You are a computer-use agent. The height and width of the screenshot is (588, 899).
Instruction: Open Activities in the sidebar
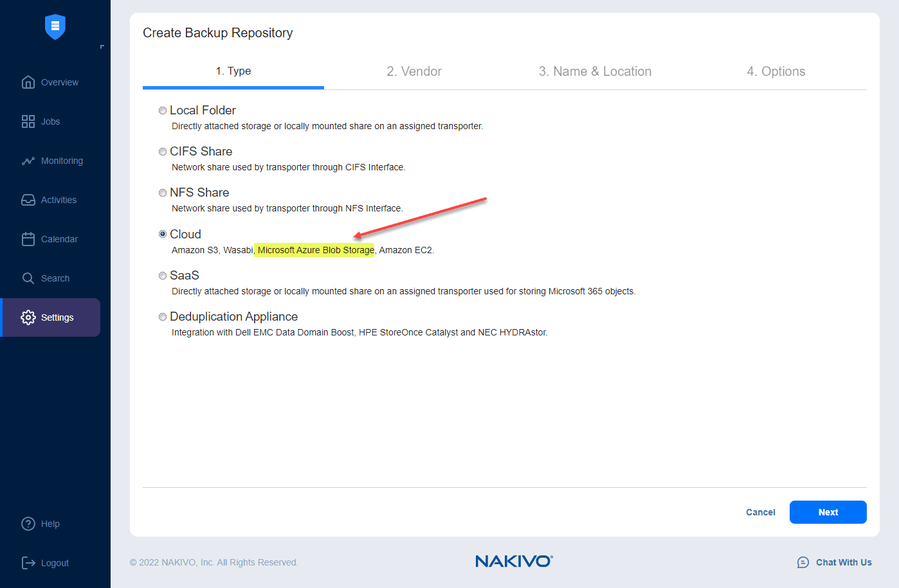click(x=59, y=200)
